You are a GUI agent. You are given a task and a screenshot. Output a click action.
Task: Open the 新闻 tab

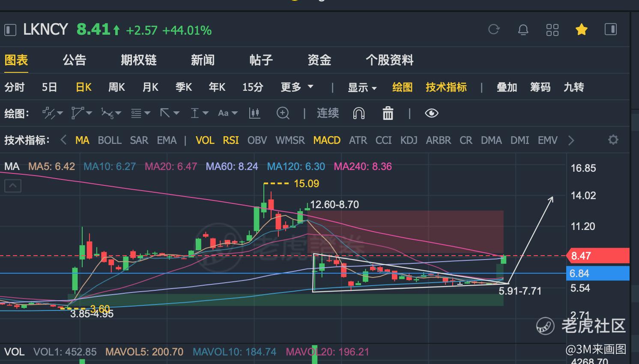coord(203,60)
